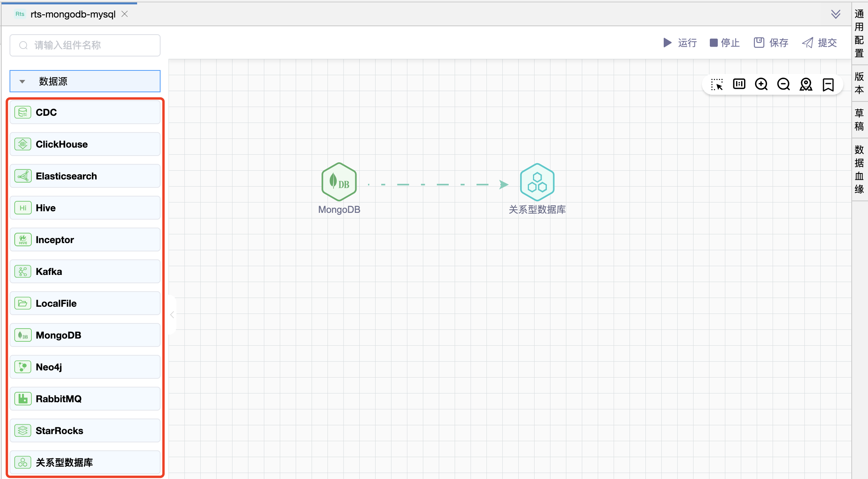
Task: Select the Inceptor component icon
Action: 23,240
